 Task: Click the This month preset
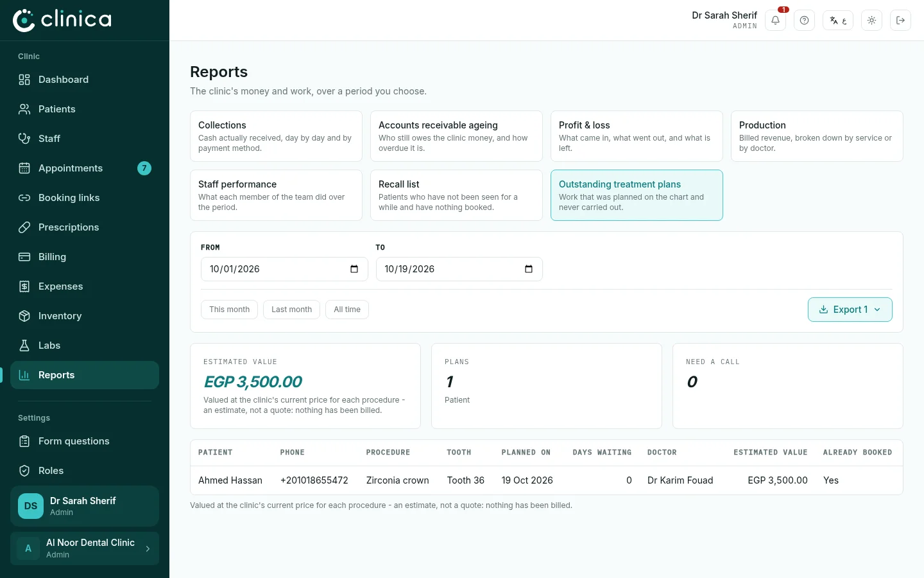(229, 310)
